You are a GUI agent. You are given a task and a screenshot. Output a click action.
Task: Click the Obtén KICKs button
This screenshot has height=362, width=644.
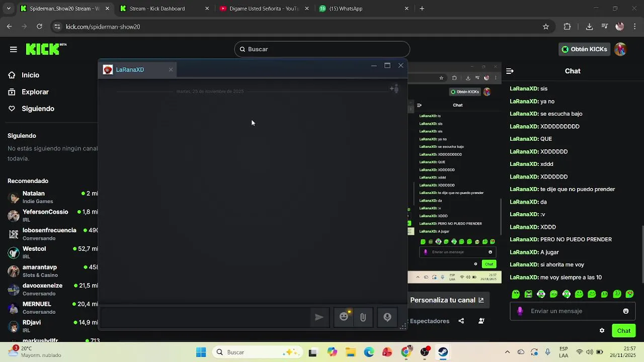584,49
